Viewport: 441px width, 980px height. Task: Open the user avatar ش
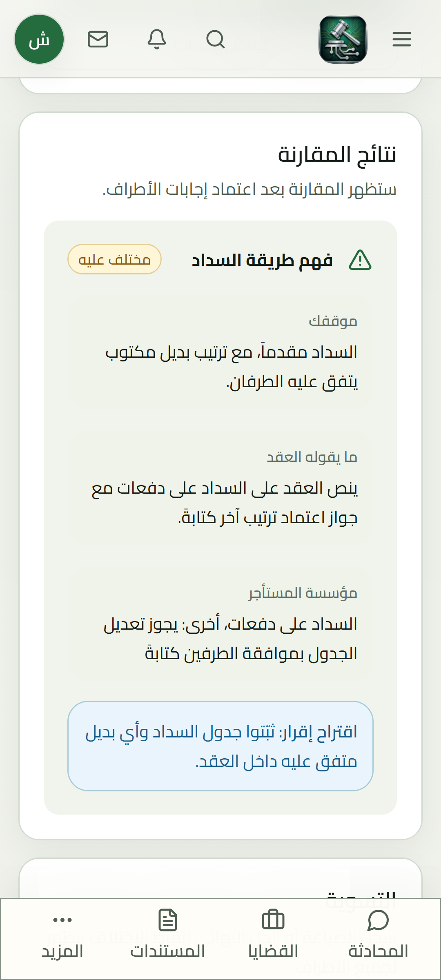tap(39, 39)
